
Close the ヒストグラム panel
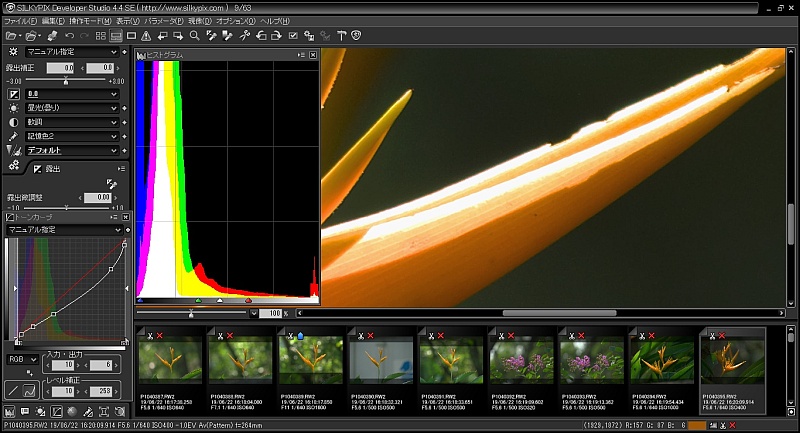coord(312,55)
